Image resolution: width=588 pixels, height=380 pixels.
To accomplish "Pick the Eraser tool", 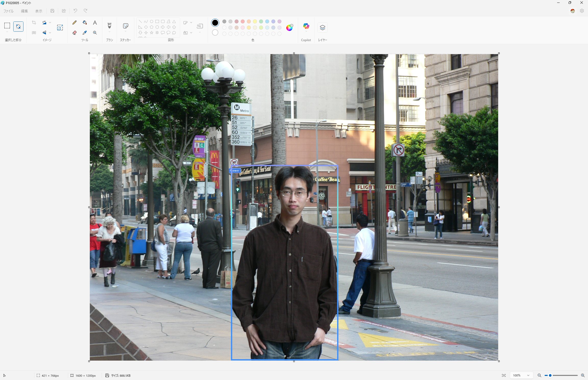I will click(75, 33).
